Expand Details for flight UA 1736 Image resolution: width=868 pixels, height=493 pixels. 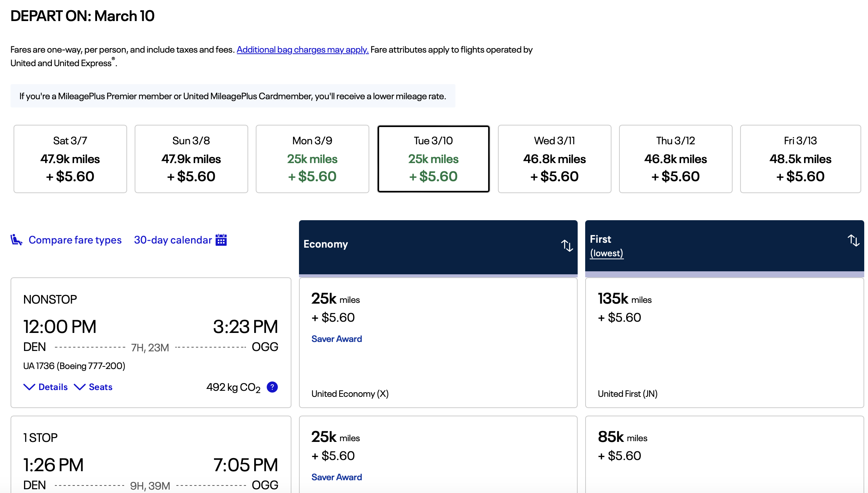click(x=46, y=387)
